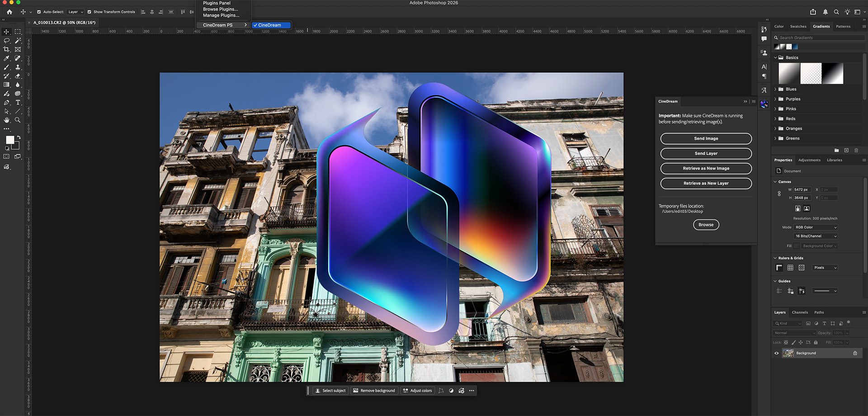Click the Browse button in CineDream
Screen dimensions: 868x416
706,225
